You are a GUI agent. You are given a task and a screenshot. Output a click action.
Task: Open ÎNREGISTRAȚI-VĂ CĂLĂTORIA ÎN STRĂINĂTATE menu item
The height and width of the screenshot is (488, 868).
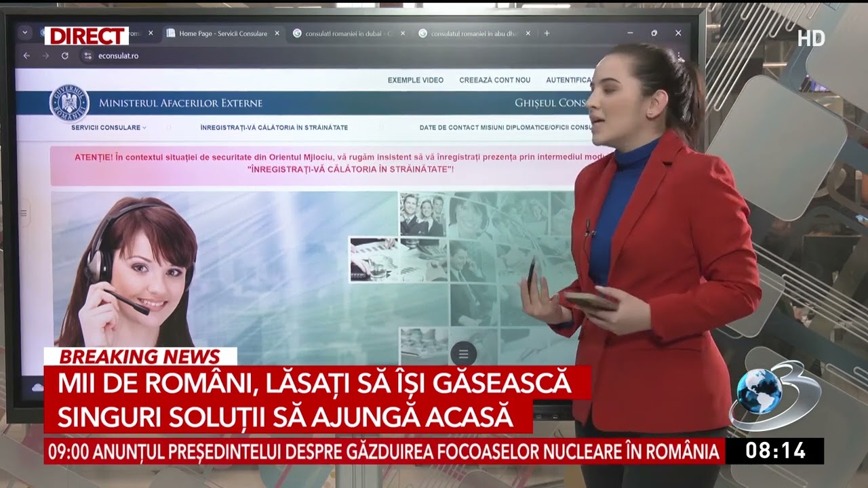274,127
